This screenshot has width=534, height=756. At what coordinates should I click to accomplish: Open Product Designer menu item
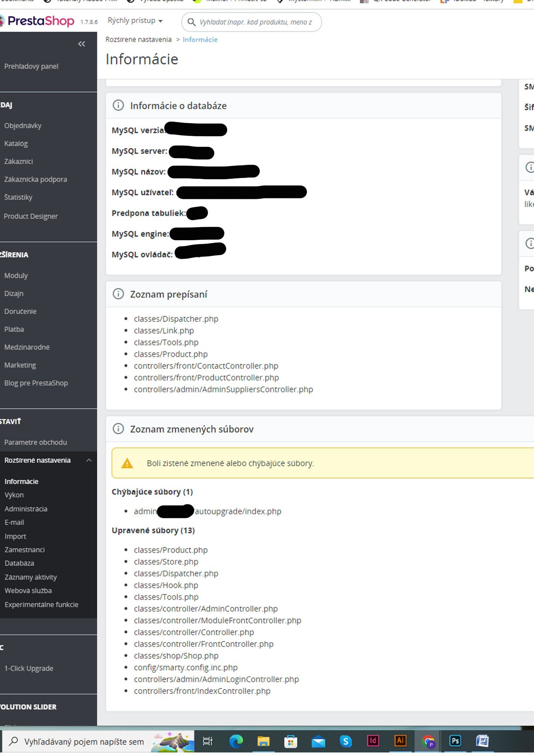tap(31, 216)
